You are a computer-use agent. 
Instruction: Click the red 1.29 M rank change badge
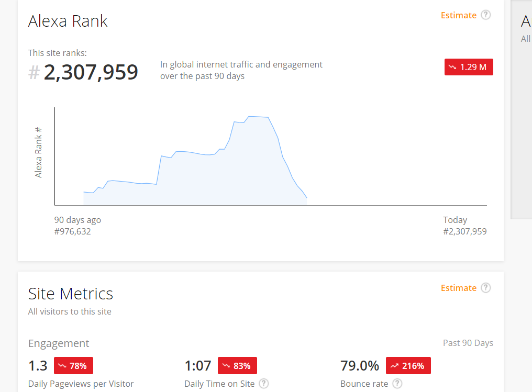coord(469,67)
